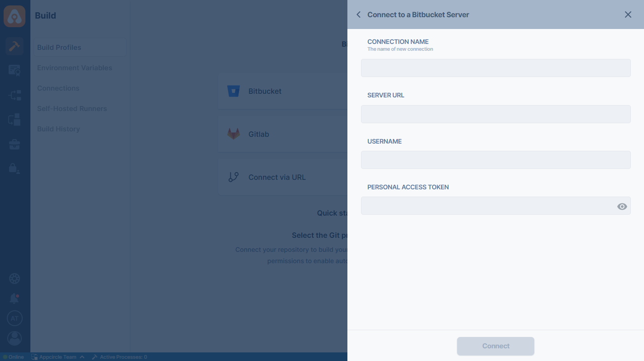Click the Active Processes: 0 status text
The image size is (644, 361).
click(123, 357)
